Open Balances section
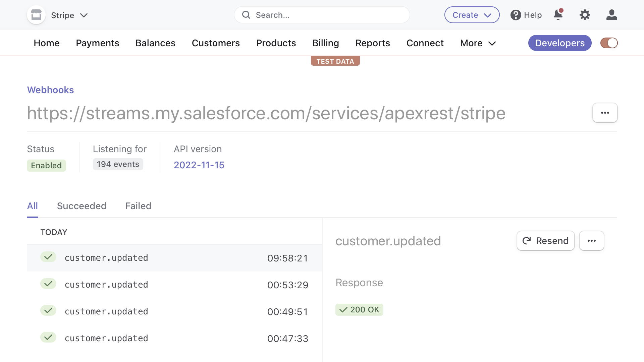The height and width of the screenshot is (362, 644). tap(155, 43)
